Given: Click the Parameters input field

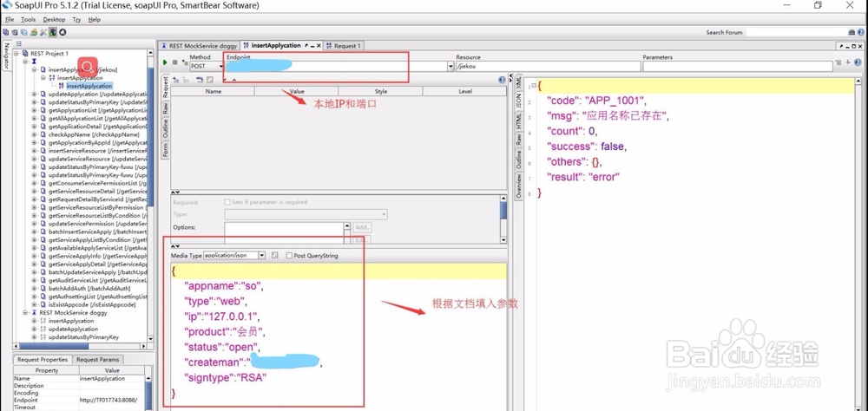Looking at the screenshot, I should coord(737,67).
